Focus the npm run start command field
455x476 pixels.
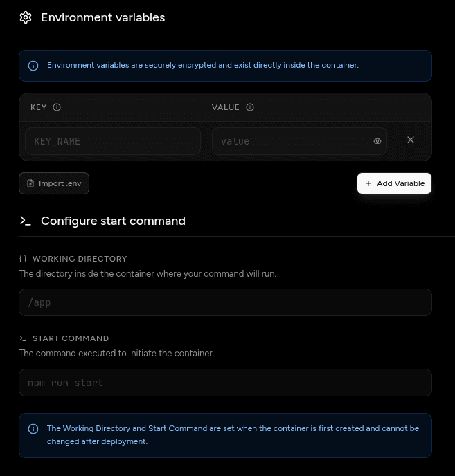(225, 383)
